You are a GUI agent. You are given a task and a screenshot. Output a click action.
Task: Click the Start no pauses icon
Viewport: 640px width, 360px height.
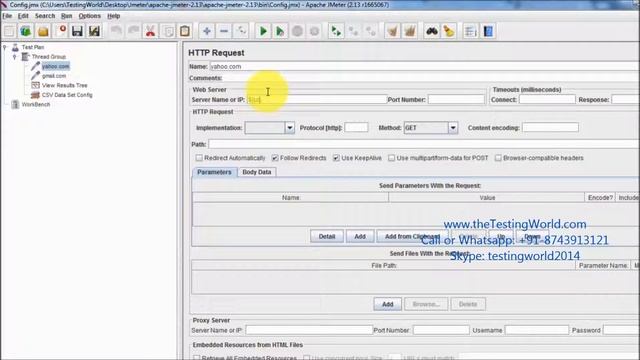(x=280, y=31)
